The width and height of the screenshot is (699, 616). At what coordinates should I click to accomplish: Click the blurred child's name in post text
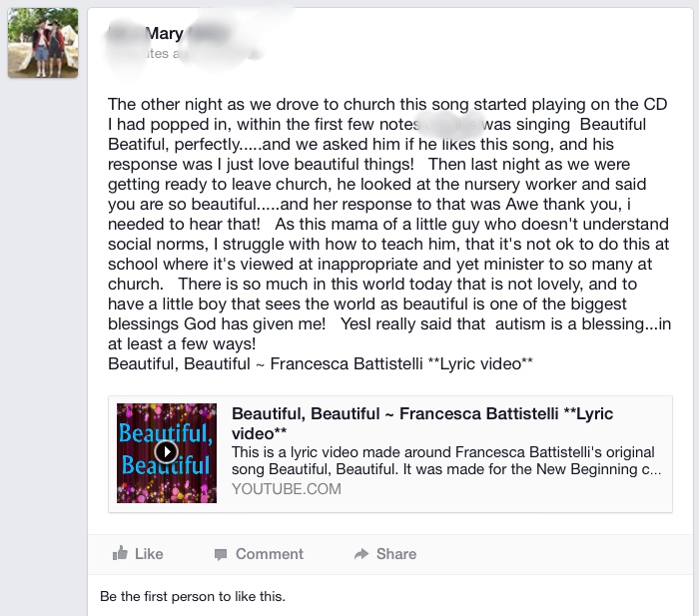tap(450, 125)
